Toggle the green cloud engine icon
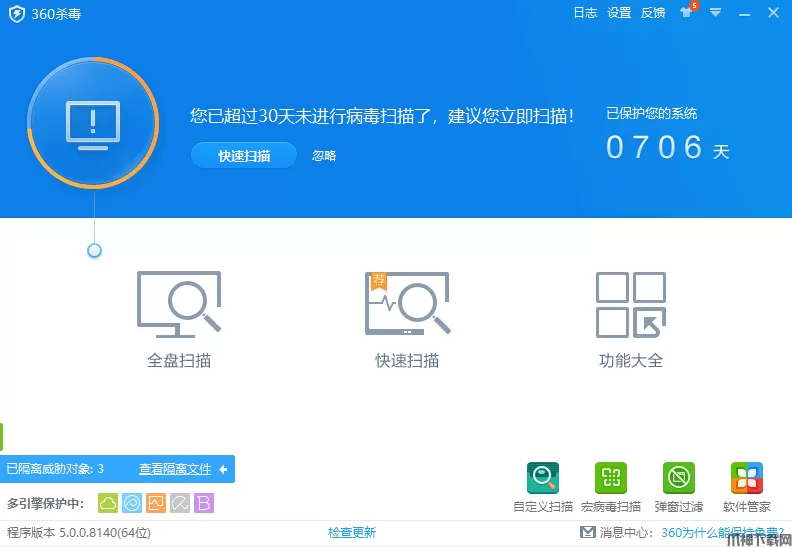792x547 pixels. tap(108, 503)
